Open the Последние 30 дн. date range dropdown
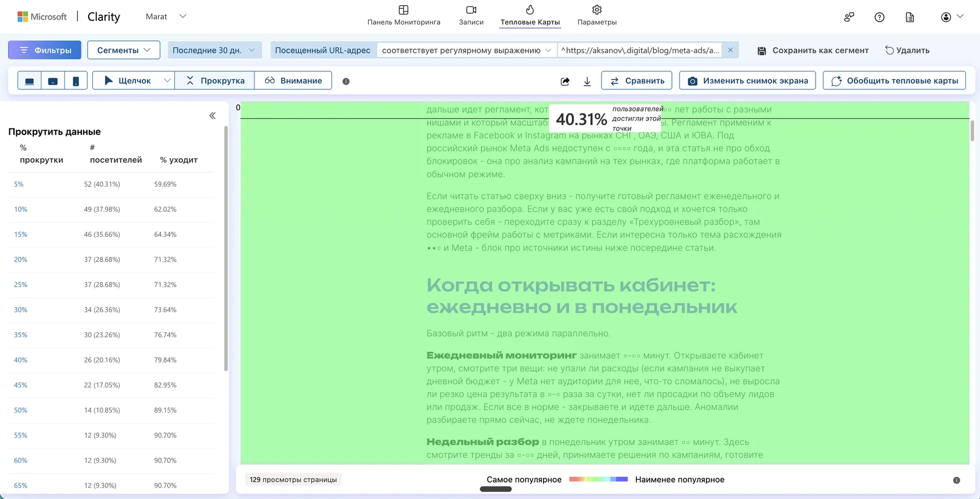The width and height of the screenshot is (980, 499). coord(215,50)
